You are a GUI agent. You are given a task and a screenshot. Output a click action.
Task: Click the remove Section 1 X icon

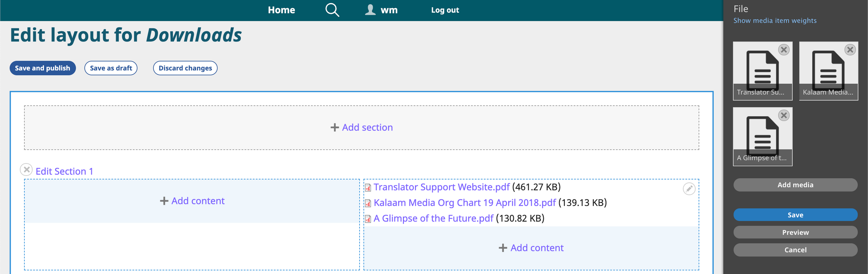point(26,170)
